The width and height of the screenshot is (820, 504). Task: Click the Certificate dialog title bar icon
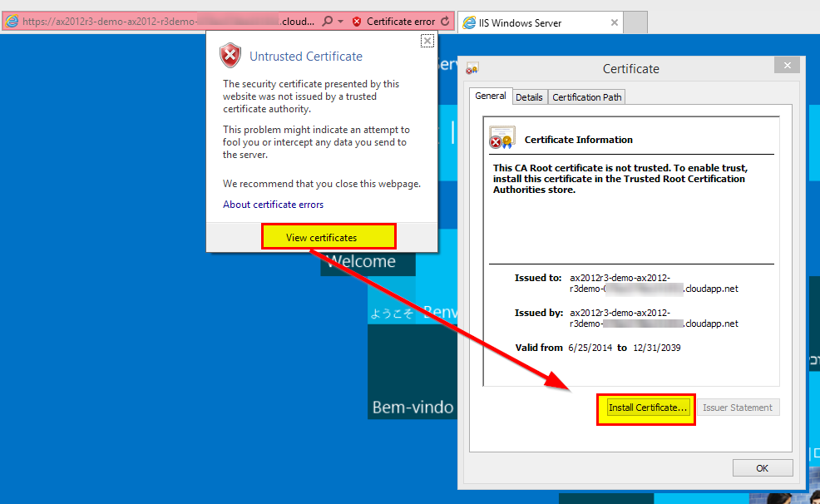click(x=472, y=69)
